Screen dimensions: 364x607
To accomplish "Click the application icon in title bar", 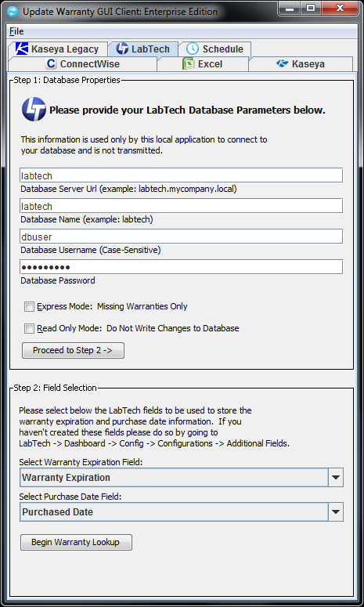I will click(x=13, y=11).
